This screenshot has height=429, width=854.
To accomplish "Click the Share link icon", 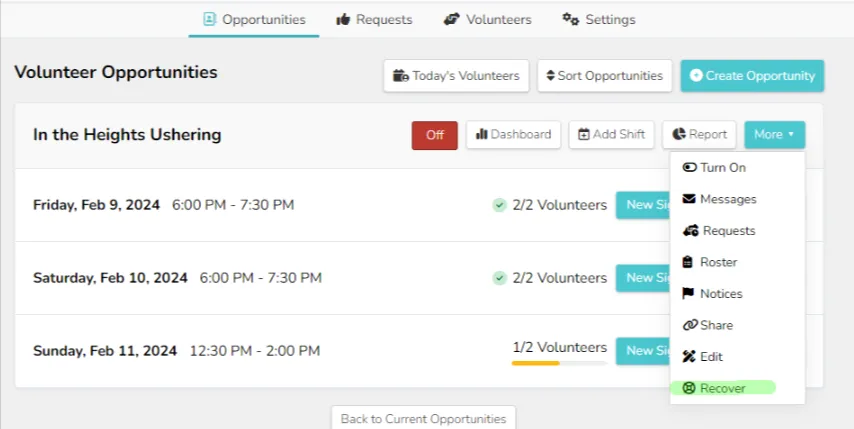I will [690, 325].
